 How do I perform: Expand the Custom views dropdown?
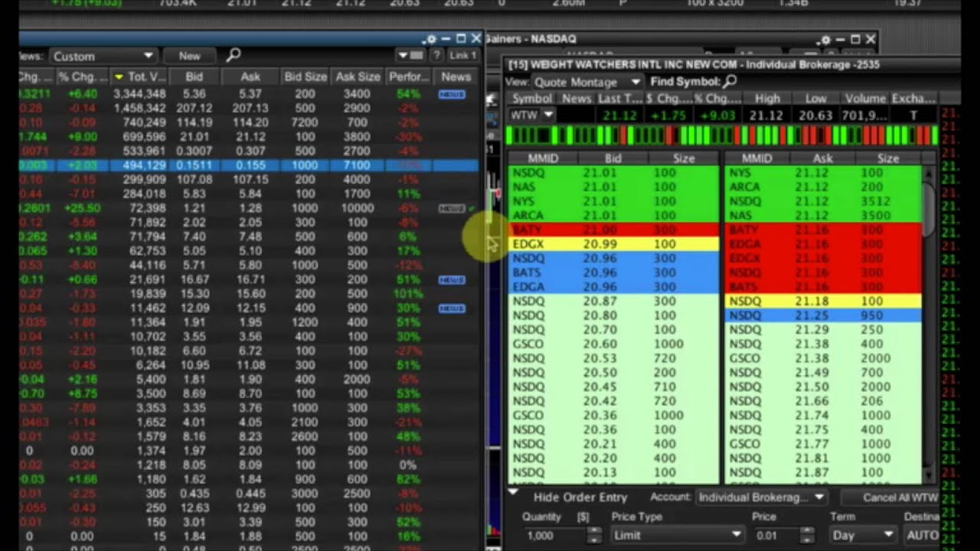pos(103,56)
